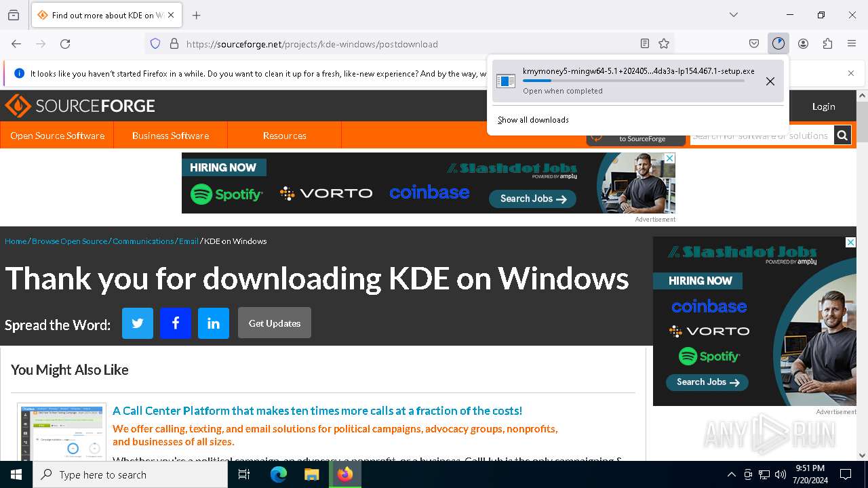Open the Resources menu
Screen dimensions: 868x488
tap(284, 136)
